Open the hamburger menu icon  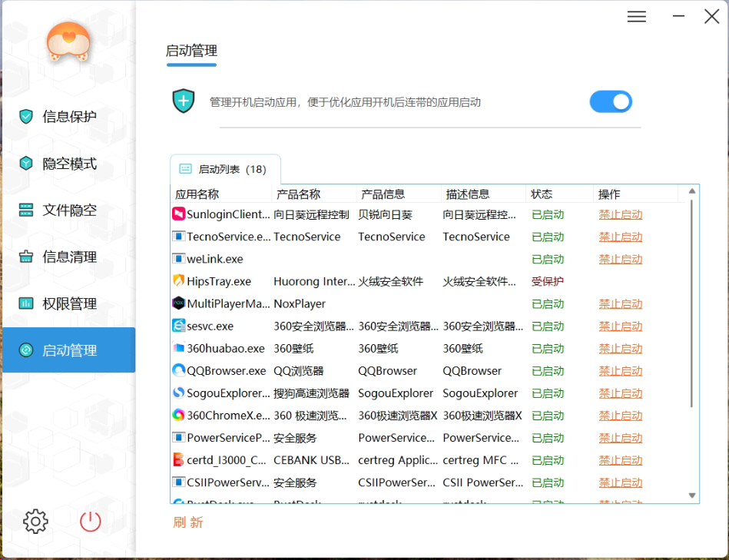click(637, 17)
